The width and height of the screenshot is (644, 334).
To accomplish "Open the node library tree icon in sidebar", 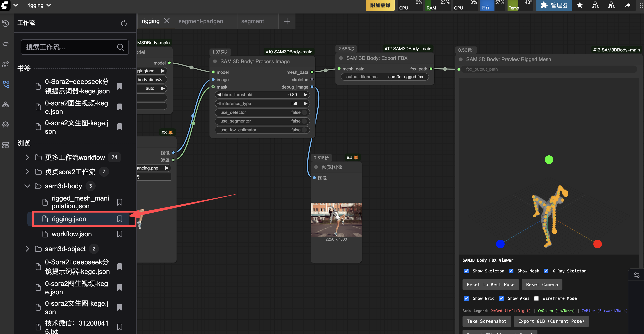I will tap(5, 104).
